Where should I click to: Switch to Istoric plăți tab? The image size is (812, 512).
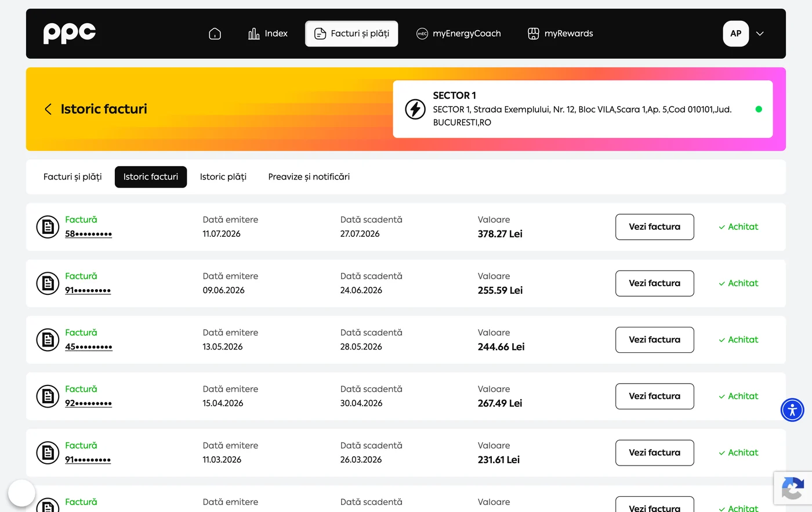(x=223, y=176)
